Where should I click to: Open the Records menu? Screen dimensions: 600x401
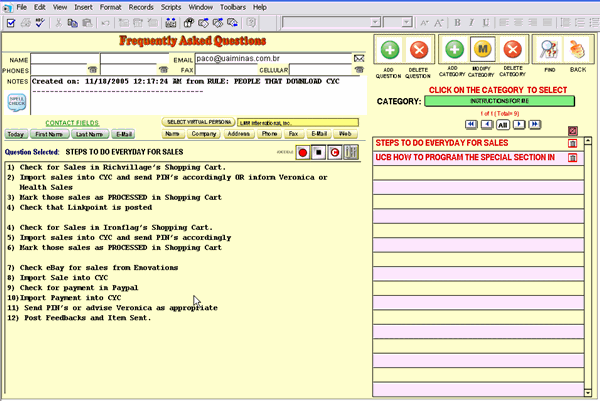pos(141,7)
